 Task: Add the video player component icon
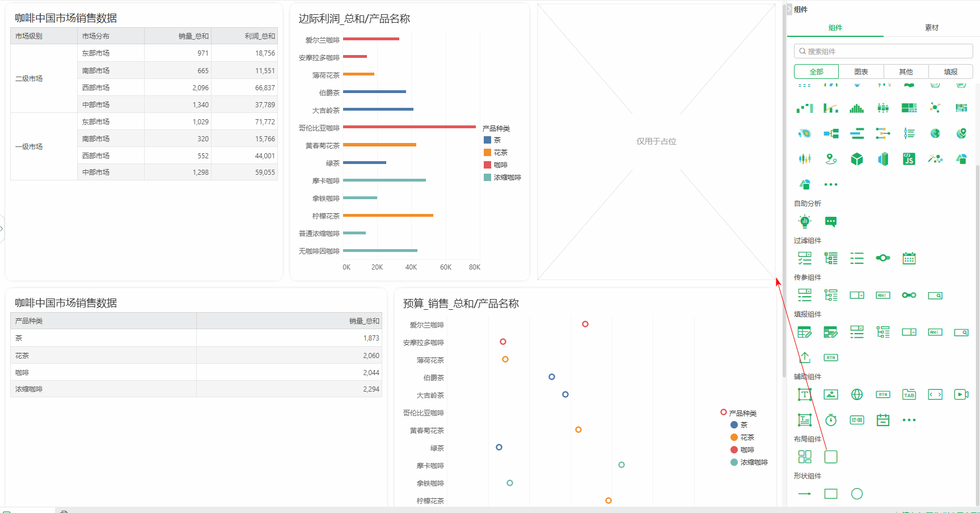click(961, 394)
